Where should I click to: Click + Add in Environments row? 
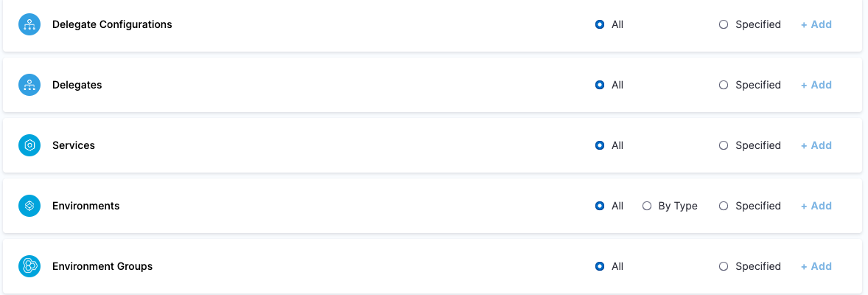[816, 206]
